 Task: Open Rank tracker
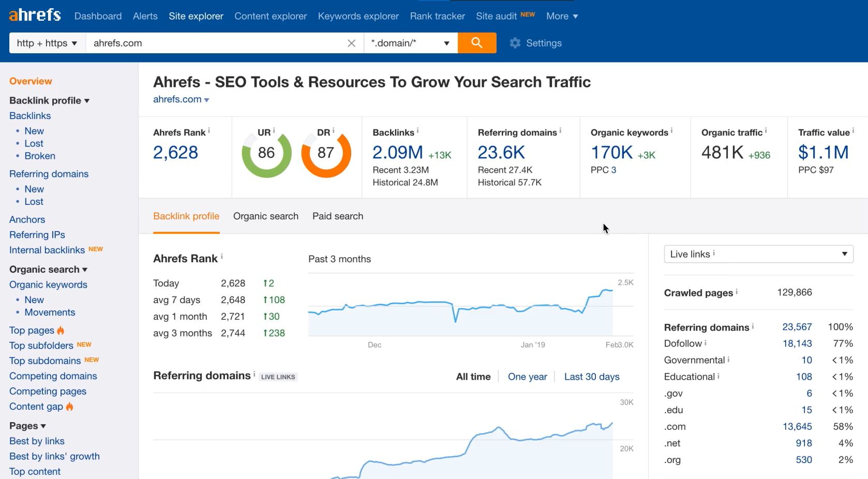click(x=438, y=16)
